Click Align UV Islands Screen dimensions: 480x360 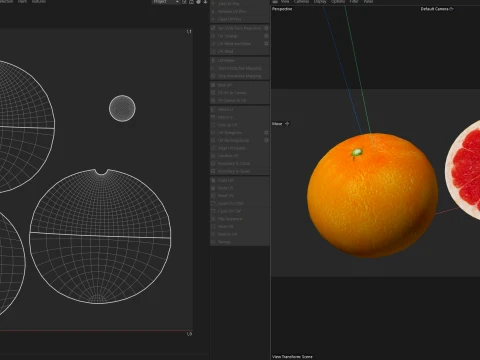point(239,148)
